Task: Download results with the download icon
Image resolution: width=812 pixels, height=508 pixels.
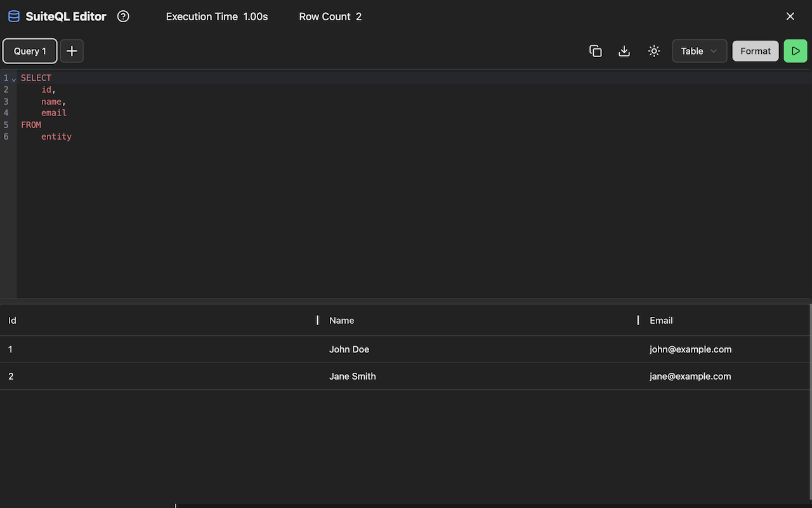Action: 624,51
